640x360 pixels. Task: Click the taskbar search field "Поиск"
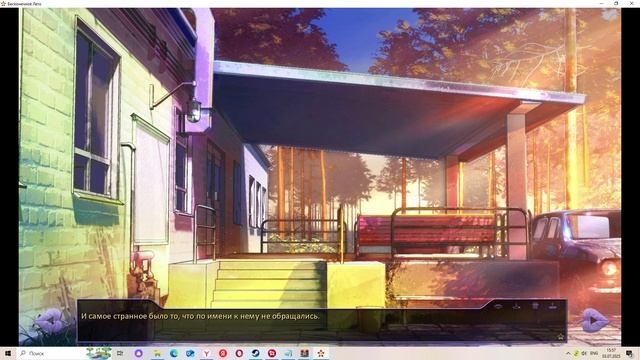coord(50,353)
